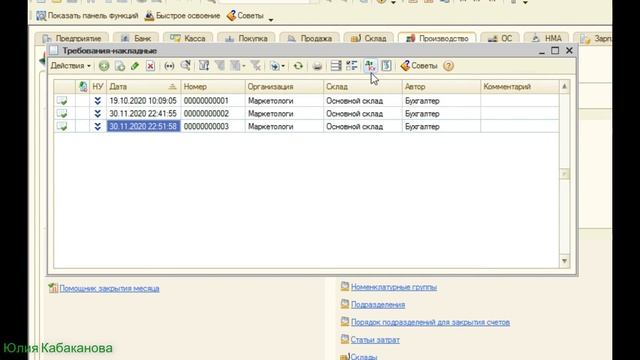Click the posted-document icon in row 0000000001
640x360 pixels.
pyautogui.click(x=62, y=100)
